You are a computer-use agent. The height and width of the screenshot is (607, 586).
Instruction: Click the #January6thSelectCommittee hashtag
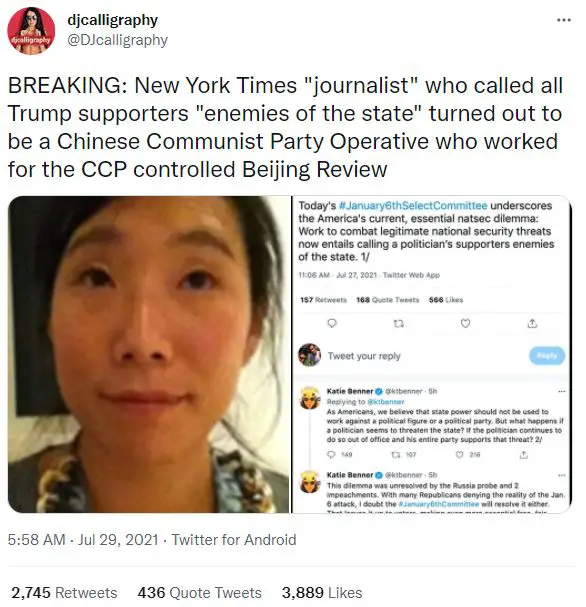[413, 206]
